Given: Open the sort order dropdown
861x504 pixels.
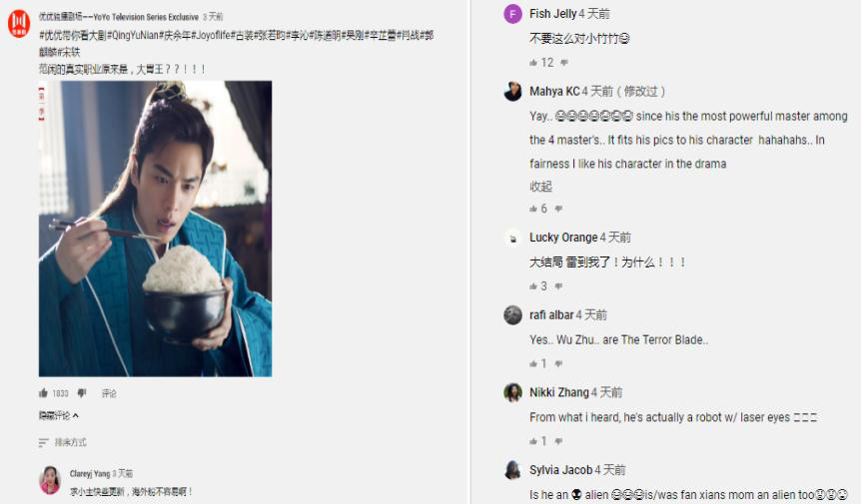Looking at the screenshot, I should pyautogui.click(x=63, y=442).
